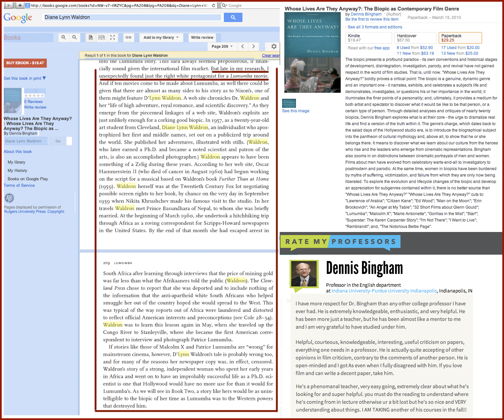Open My library in sidebar
504x420 pixels.
[17, 162]
